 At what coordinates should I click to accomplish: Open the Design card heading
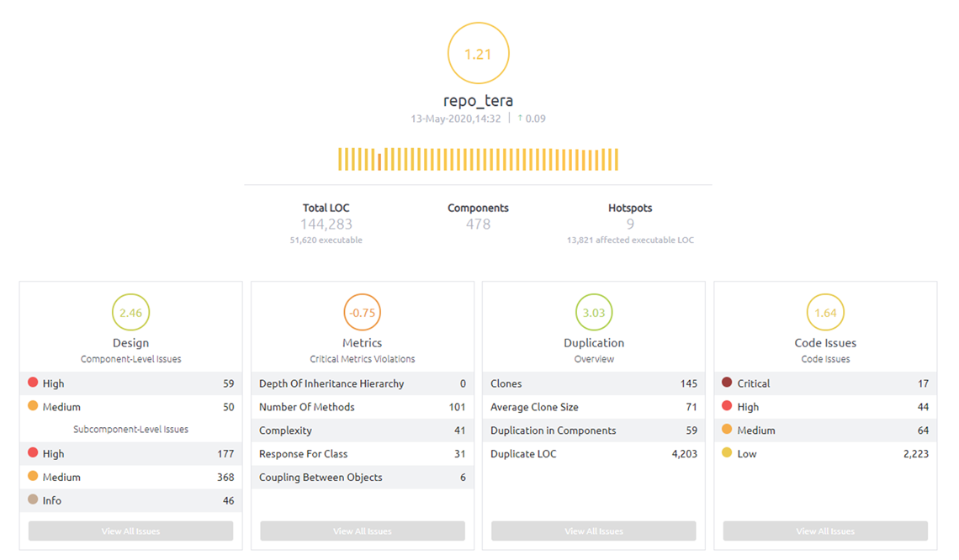click(131, 343)
